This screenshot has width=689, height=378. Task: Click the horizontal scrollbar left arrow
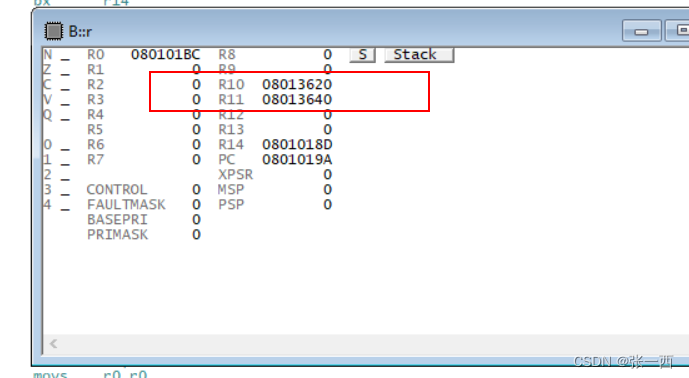coord(54,344)
